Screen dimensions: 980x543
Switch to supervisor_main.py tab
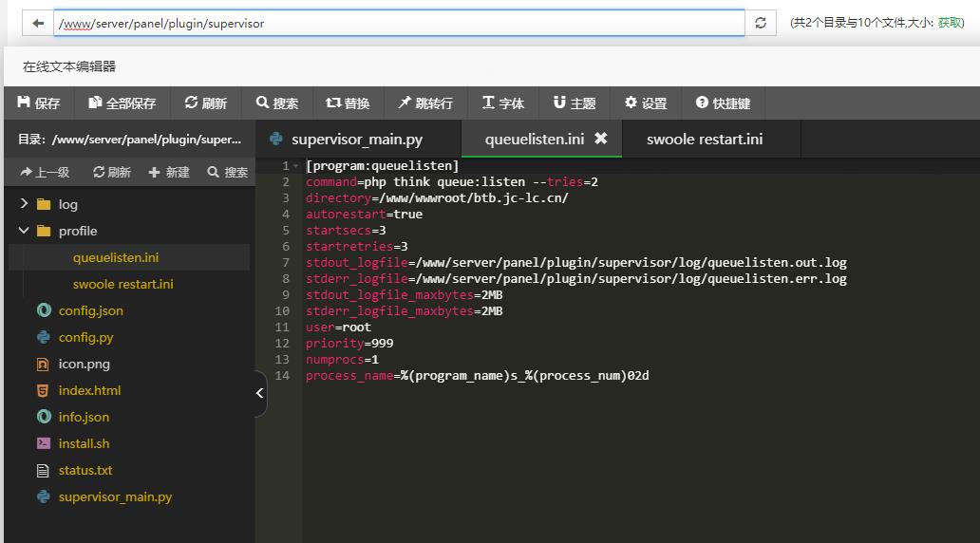pos(356,140)
